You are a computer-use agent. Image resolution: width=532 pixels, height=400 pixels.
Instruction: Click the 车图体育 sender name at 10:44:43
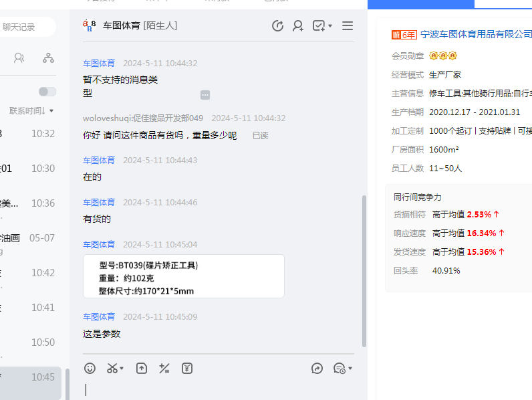(99, 161)
